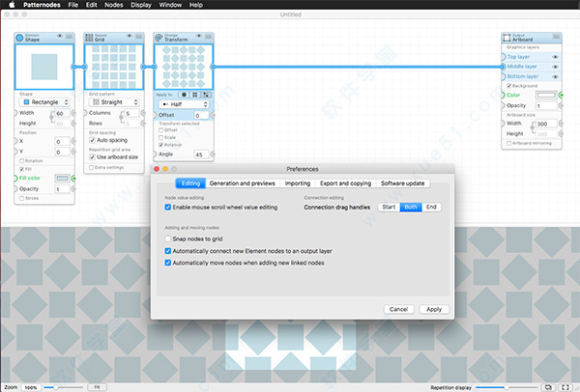The image size is (580, 392).
Task: Open the Artboard background Color swatch
Action: (546, 96)
